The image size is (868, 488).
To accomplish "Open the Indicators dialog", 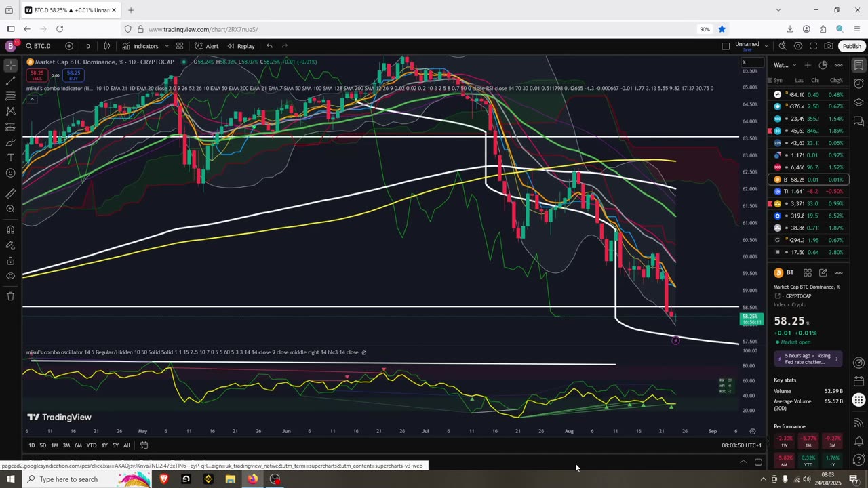I will [140, 46].
